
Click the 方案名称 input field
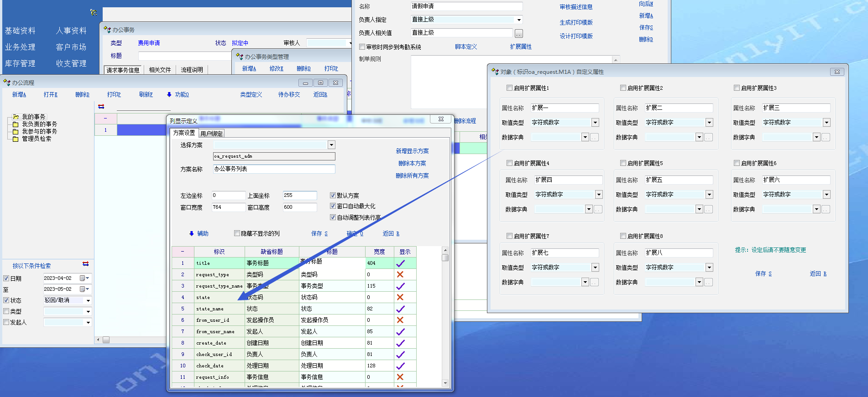tap(274, 169)
